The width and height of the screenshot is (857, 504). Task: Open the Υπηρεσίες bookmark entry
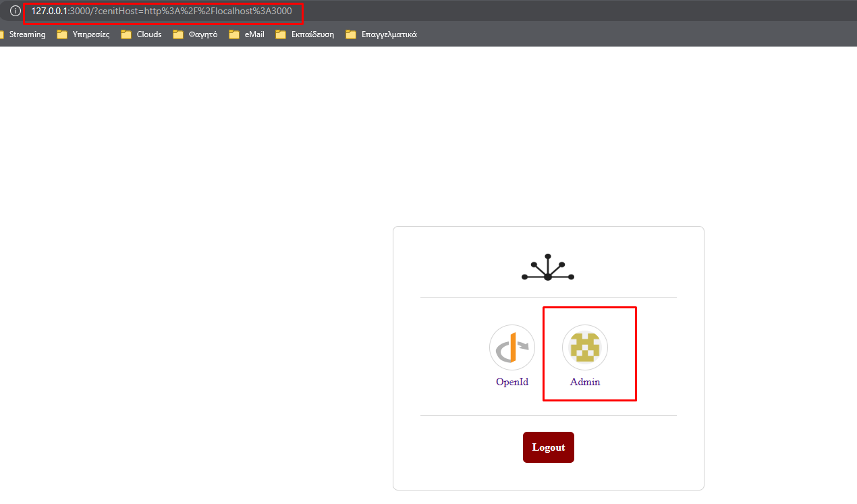pos(82,34)
